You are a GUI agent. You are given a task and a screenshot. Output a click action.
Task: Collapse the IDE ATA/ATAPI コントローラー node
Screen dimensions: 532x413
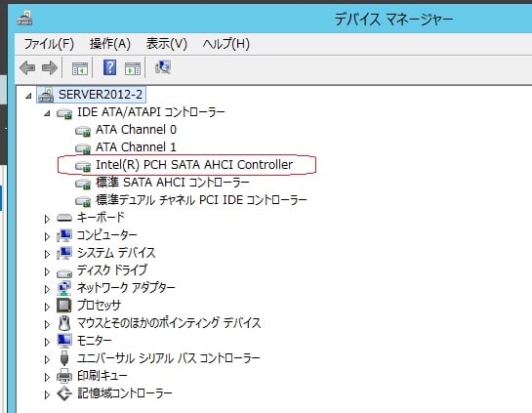click(47, 113)
